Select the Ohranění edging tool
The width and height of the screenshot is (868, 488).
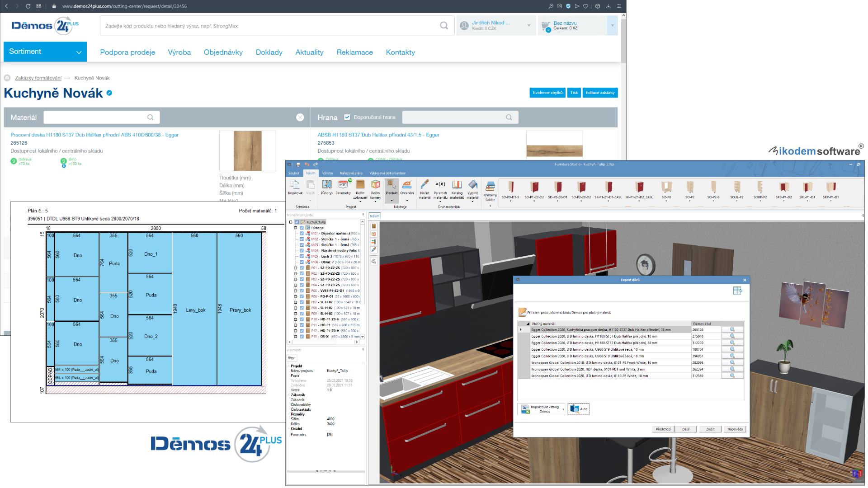(407, 185)
